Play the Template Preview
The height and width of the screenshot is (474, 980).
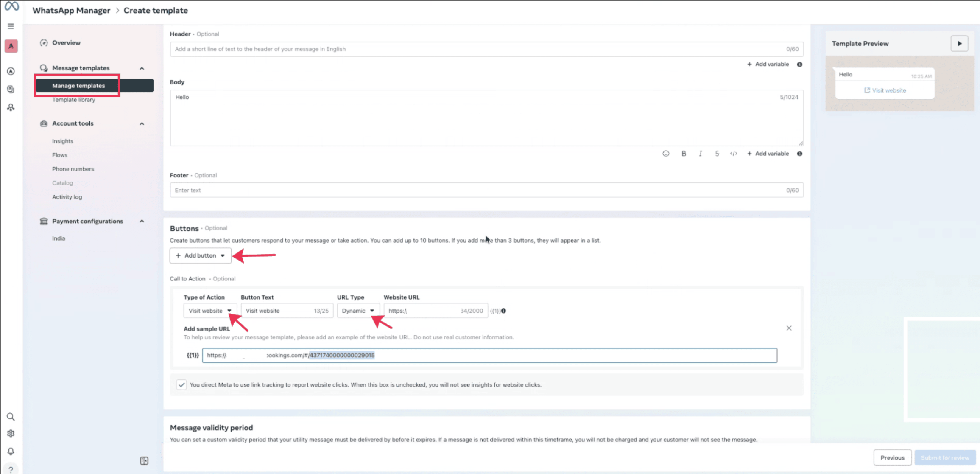tap(959, 44)
